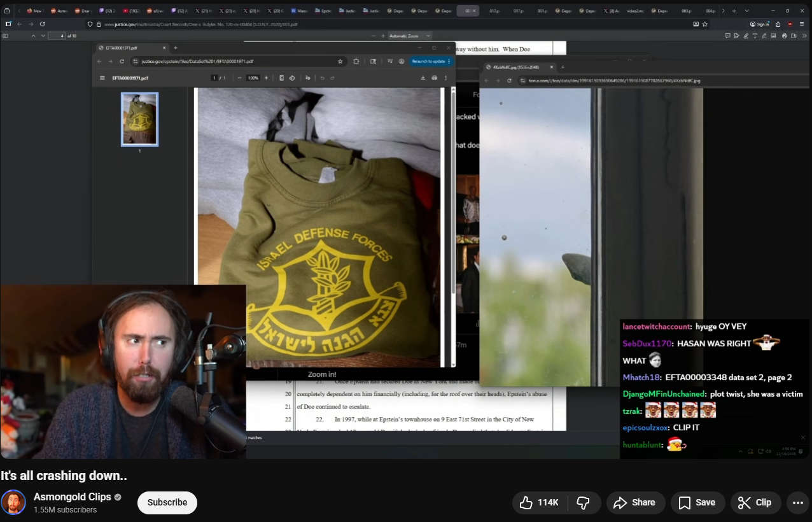Viewport: 812px width, 522px height.
Task: Select the text annotation tool in Firefox PDF
Action: tap(755, 36)
